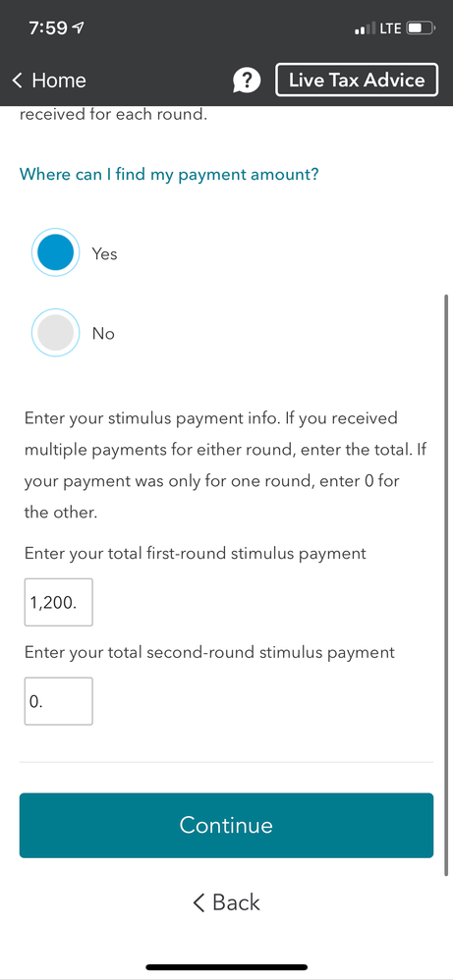Tap the home indicator bar at bottom
The image size is (453, 980).
[x=226, y=967]
